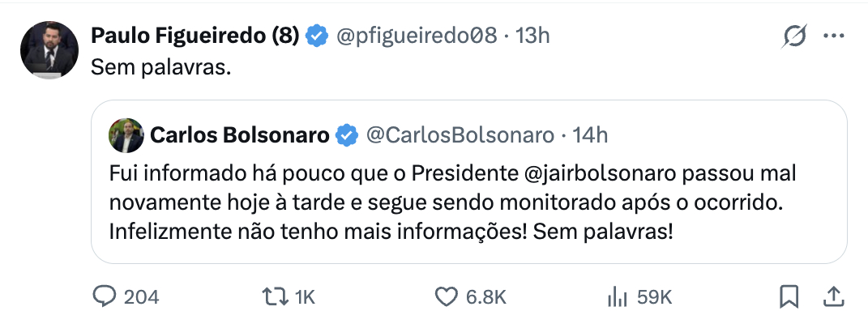Click Carlos Bolsonaro's verified checkmark badge
868x328 pixels.
coord(347,135)
